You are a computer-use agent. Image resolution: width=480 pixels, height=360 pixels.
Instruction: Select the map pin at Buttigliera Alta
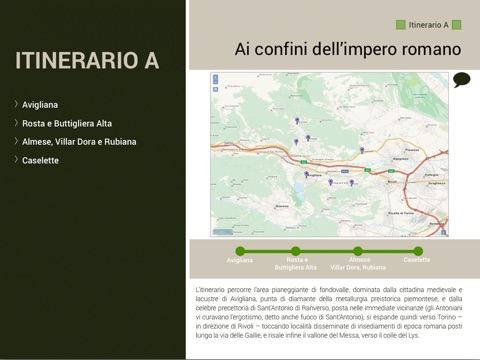coord(330,182)
